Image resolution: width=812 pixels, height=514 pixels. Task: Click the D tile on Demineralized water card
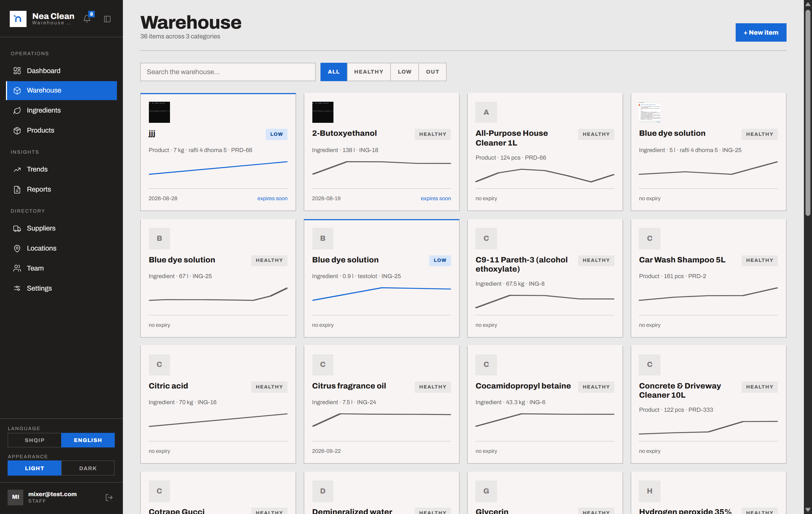(x=323, y=491)
